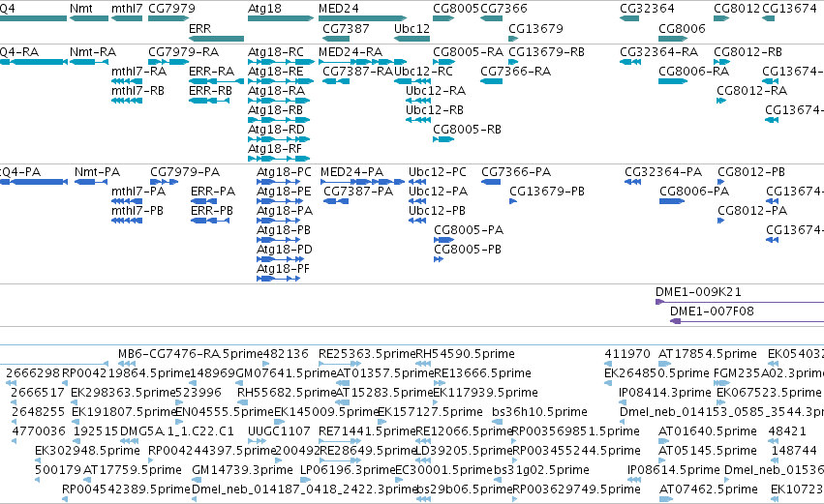Open EST AT07462.5prime
The width and height of the screenshot is (824, 504).
click(666, 499)
